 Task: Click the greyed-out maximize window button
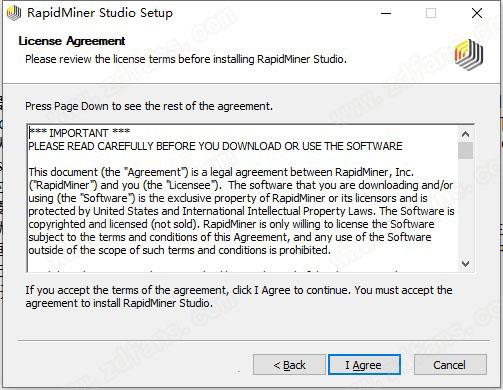431,13
